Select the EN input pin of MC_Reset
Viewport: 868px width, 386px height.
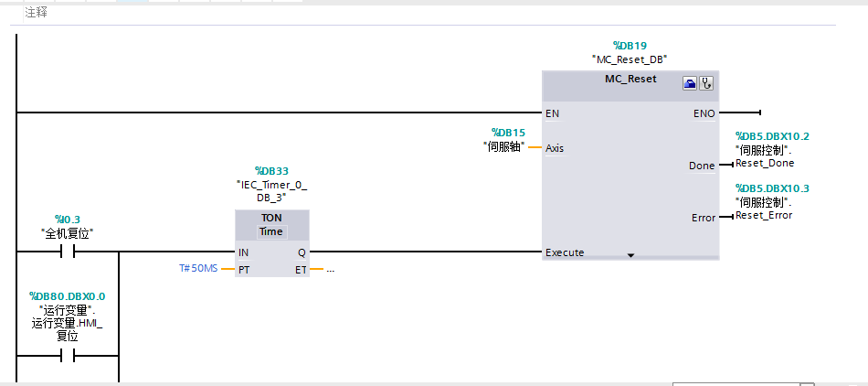pyautogui.click(x=553, y=113)
